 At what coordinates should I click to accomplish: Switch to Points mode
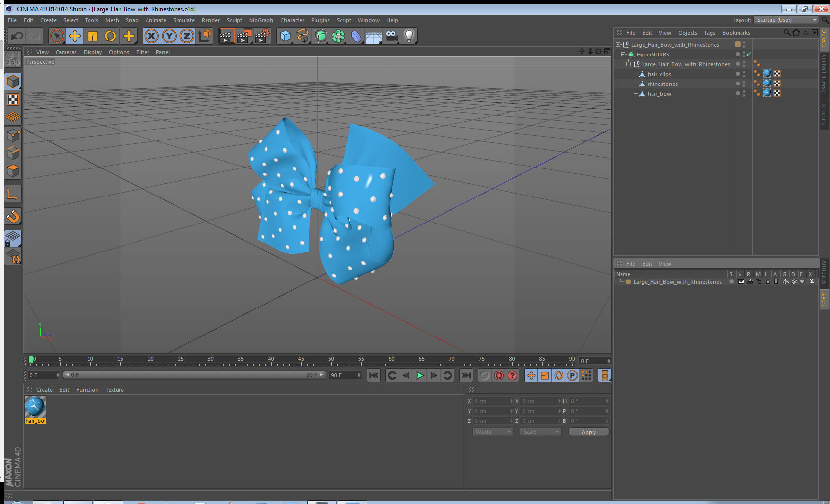13,135
